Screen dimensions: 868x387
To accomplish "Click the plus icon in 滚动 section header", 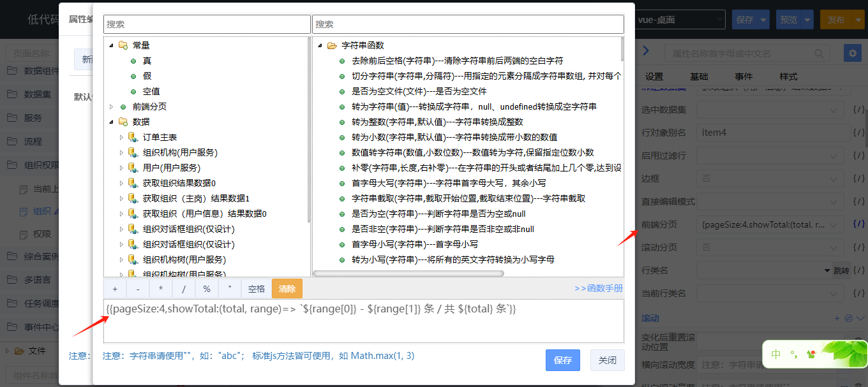I will pyautogui.click(x=839, y=318).
